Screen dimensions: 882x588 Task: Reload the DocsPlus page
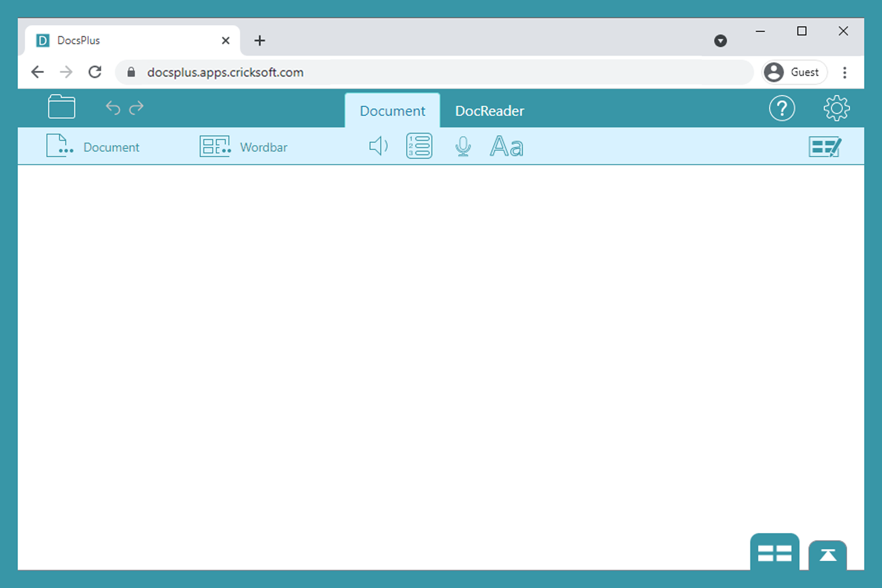tap(95, 72)
